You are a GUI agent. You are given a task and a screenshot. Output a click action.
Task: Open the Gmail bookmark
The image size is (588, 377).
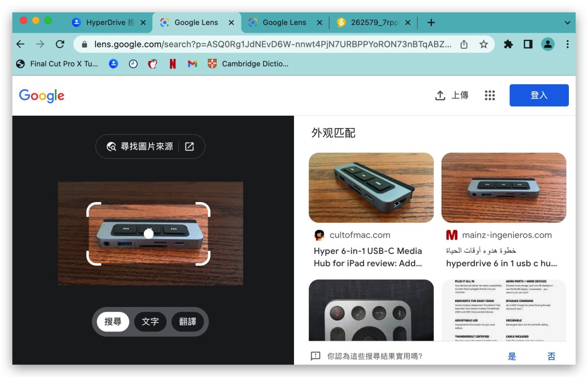click(x=192, y=64)
